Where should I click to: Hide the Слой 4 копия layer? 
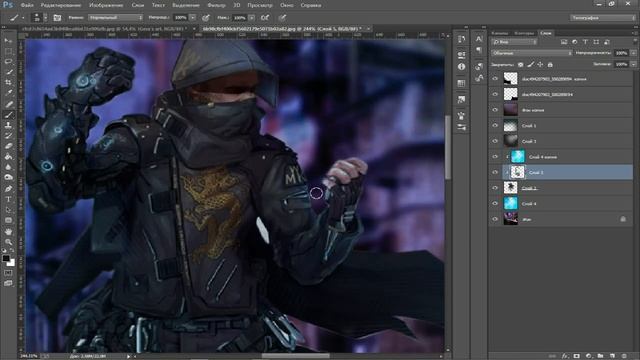pos(495,157)
